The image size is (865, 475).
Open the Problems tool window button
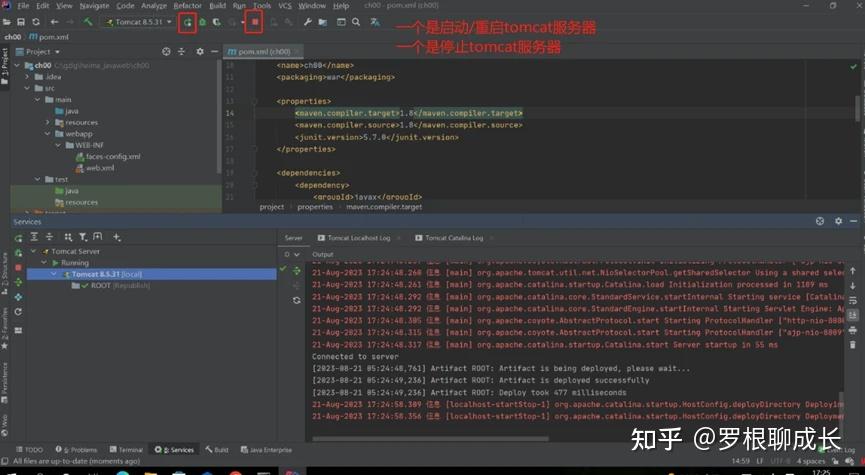coord(76,450)
